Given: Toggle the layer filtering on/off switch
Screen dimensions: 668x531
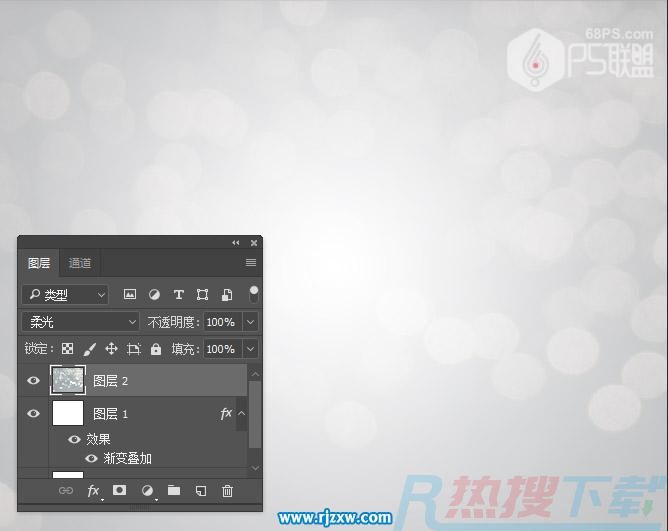Looking at the screenshot, I should pos(253,294).
